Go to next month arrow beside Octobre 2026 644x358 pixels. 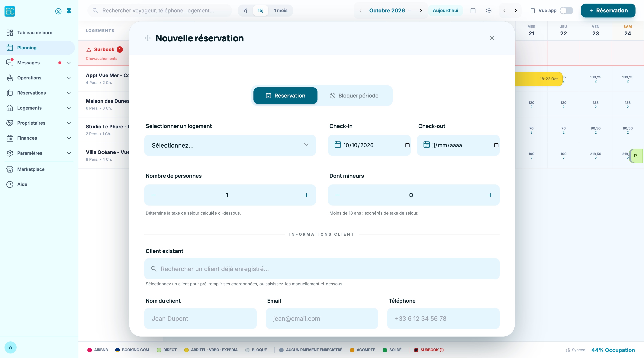421,11
